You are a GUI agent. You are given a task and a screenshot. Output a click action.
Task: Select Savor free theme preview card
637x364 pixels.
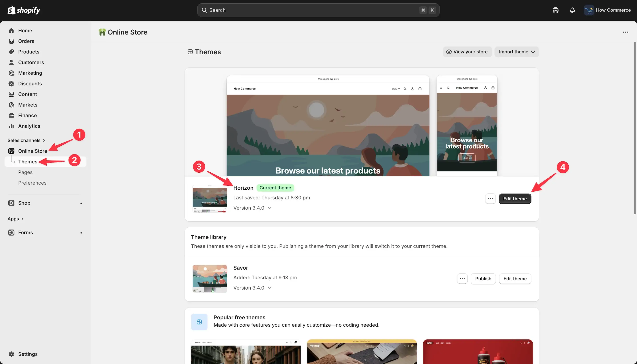[x=478, y=351]
